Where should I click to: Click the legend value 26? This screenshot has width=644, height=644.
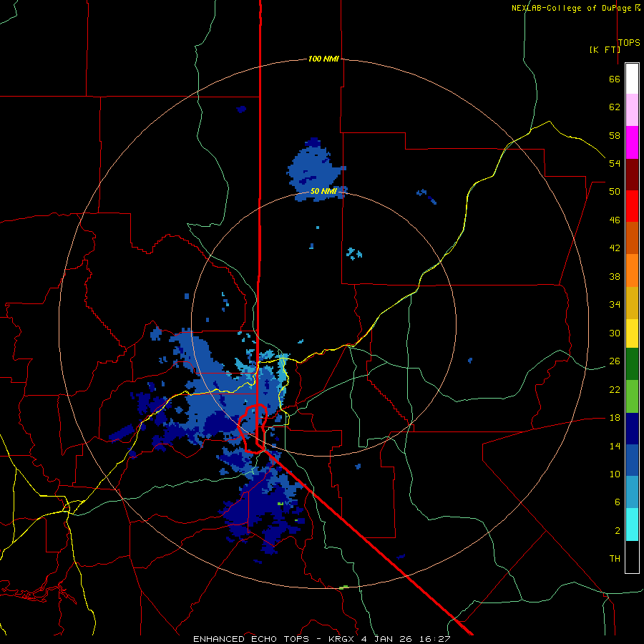615,361
